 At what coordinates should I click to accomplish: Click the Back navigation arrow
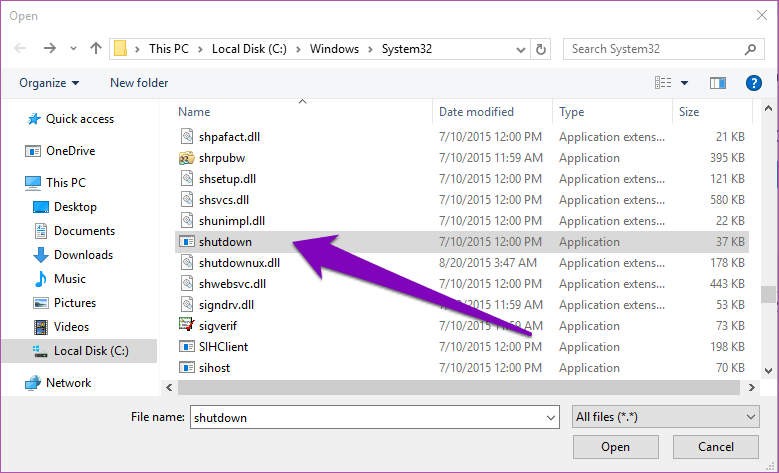[x=22, y=48]
